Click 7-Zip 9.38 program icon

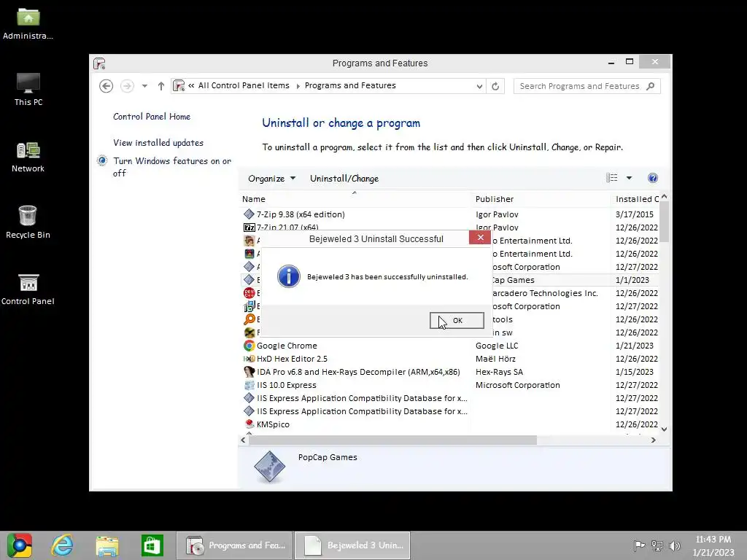point(249,214)
